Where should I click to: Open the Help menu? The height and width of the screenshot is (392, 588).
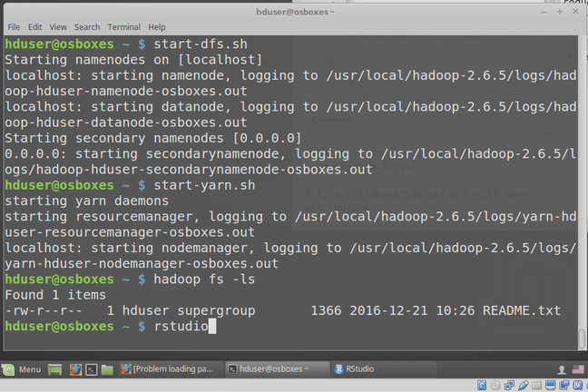(157, 27)
